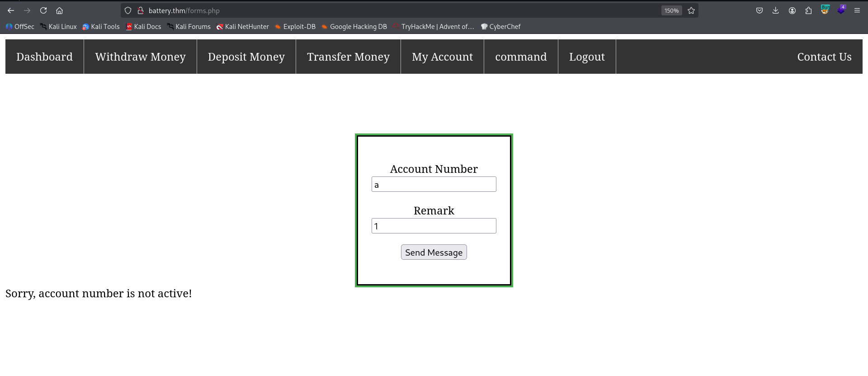Reload the current page
This screenshot has width=868, height=376.
(43, 10)
